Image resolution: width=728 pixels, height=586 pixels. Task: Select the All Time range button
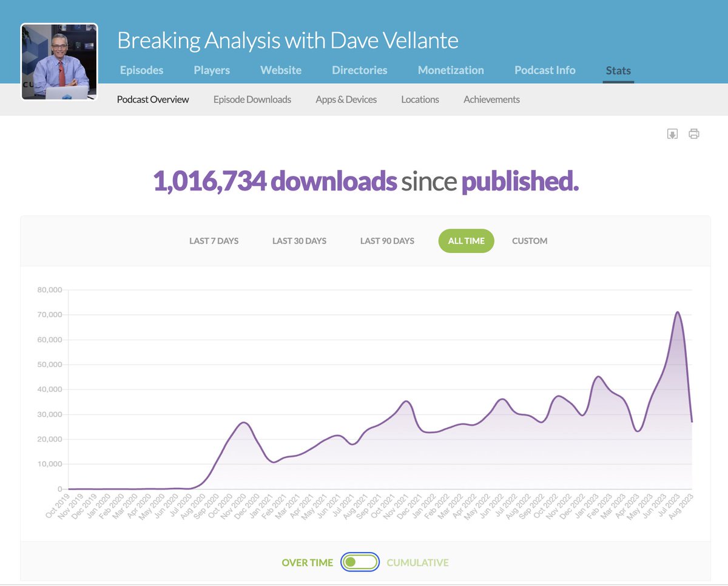[x=466, y=241]
